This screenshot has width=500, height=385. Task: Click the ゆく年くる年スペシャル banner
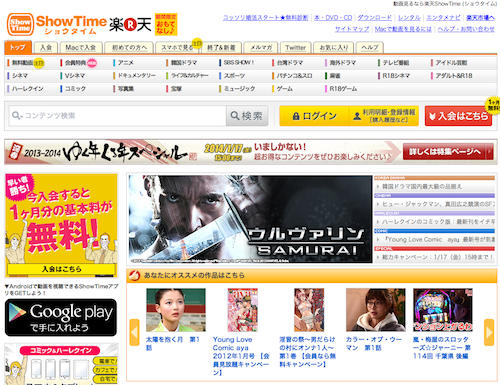(251, 152)
